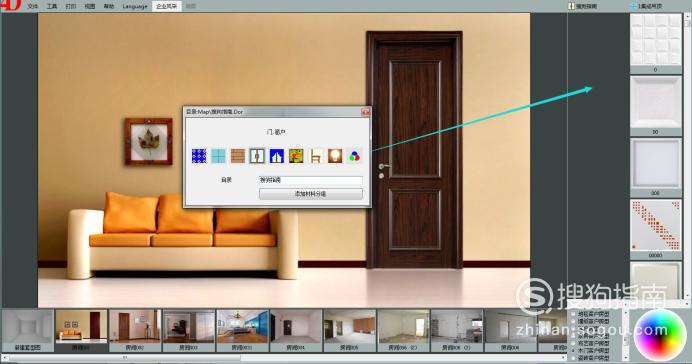Select the blue floral wallpaper category icon

[x=199, y=156]
